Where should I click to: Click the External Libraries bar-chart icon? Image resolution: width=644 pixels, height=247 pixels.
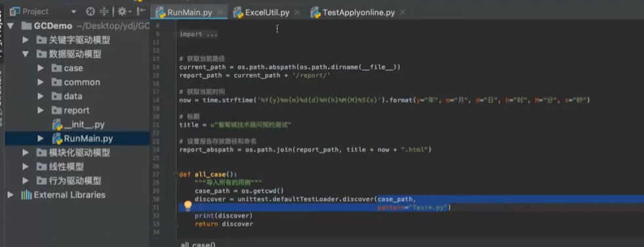[x=26, y=195]
